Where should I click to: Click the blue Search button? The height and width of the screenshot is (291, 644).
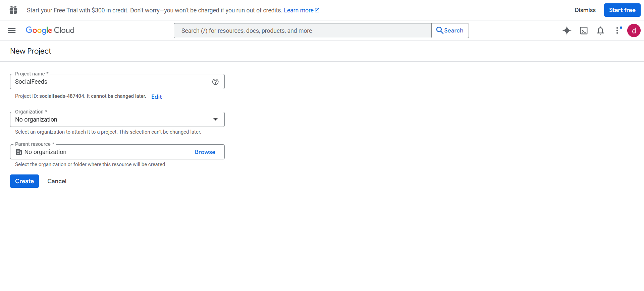tap(450, 30)
